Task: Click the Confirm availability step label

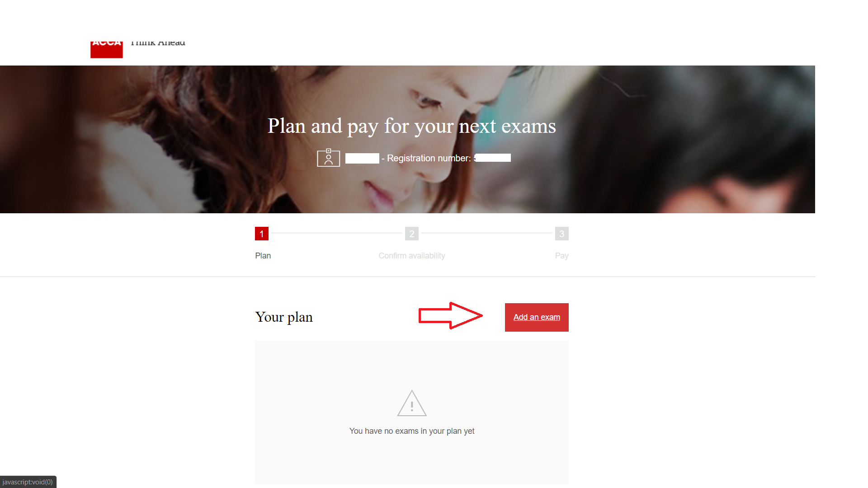Action: click(412, 256)
